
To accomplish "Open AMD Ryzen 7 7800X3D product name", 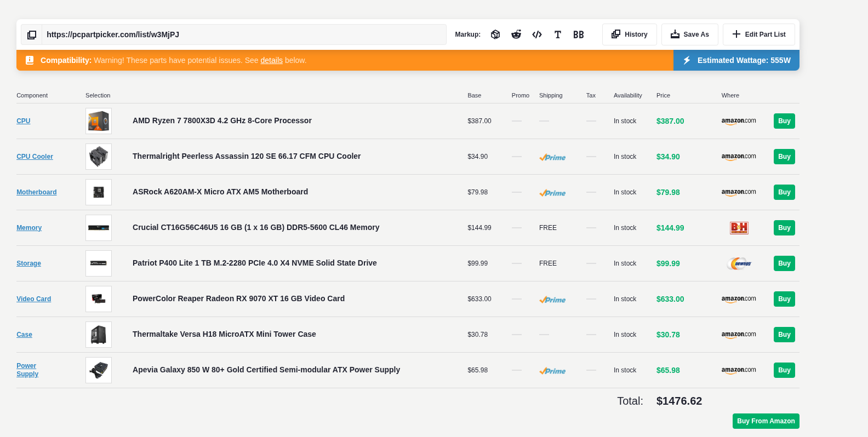I will tap(222, 120).
